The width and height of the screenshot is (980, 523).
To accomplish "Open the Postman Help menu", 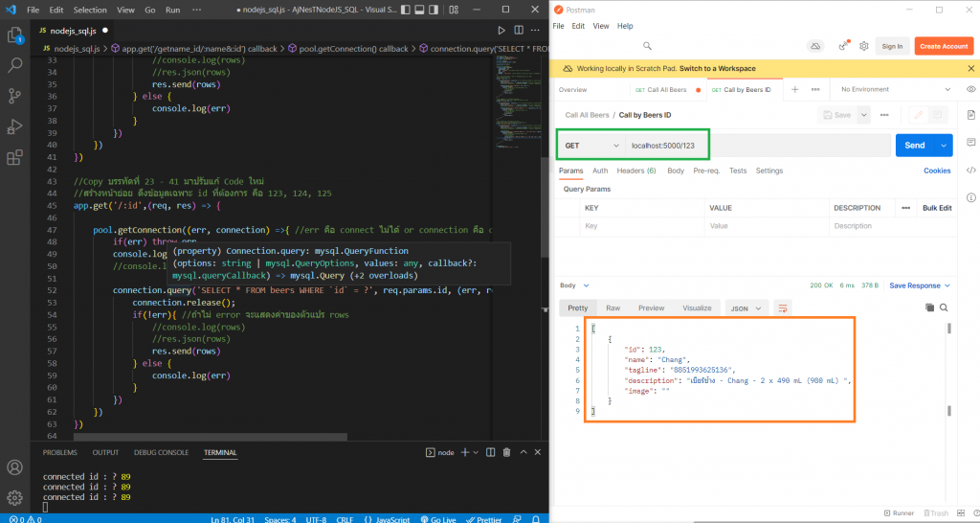I will tap(625, 26).
